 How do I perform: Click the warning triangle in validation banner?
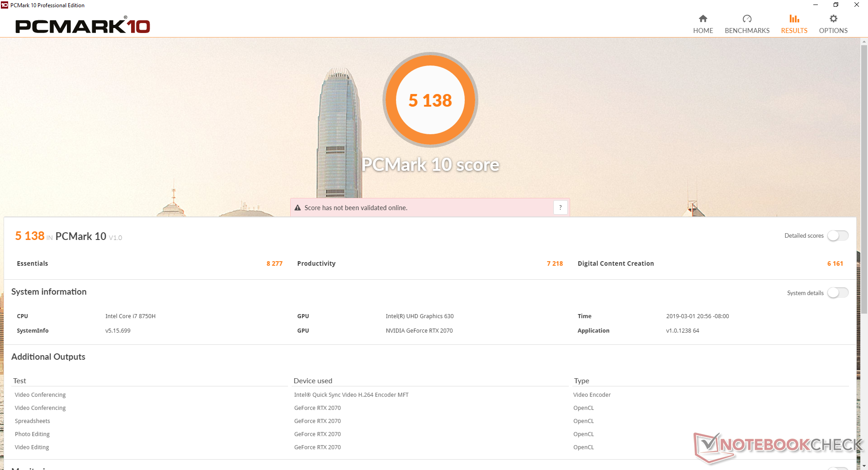tap(297, 208)
